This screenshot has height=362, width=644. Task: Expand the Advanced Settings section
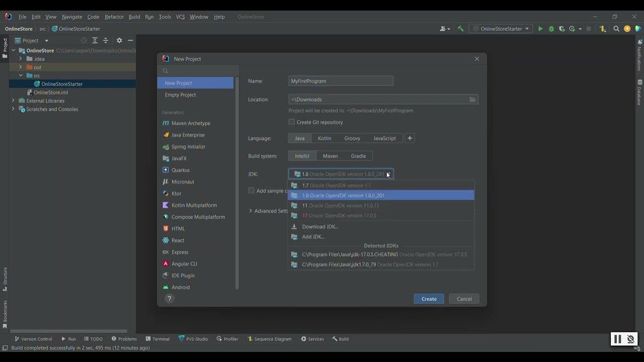pyautogui.click(x=251, y=211)
